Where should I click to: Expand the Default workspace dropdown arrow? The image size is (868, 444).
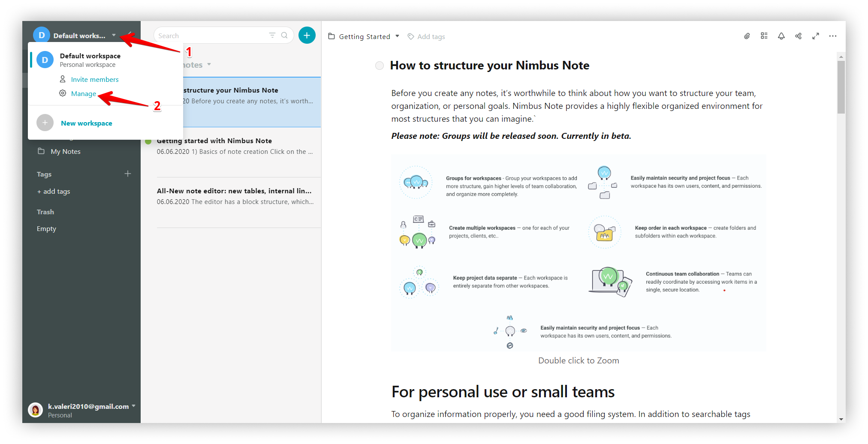point(114,35)
